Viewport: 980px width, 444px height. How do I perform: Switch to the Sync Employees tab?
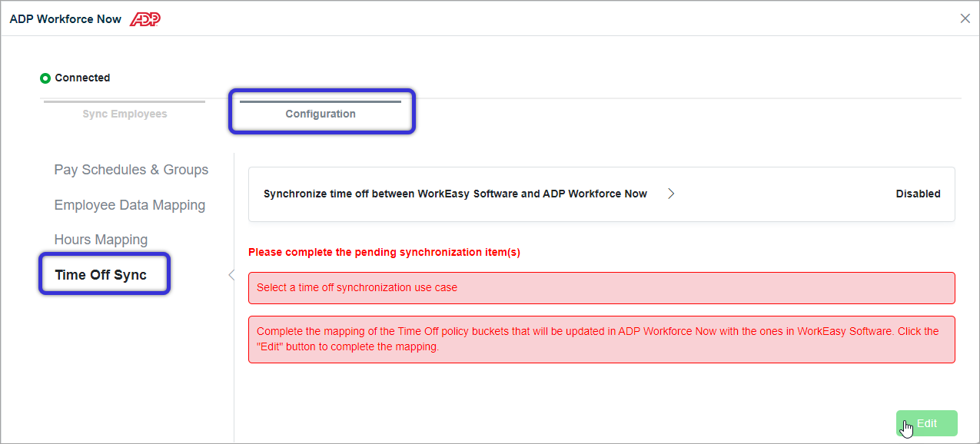(x=125, y=114)
